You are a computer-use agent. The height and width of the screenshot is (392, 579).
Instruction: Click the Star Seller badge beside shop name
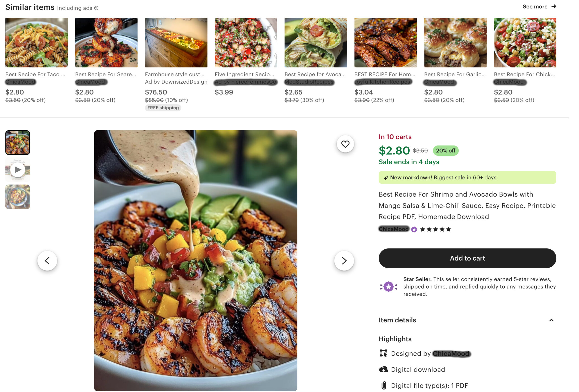click(414, 229)
